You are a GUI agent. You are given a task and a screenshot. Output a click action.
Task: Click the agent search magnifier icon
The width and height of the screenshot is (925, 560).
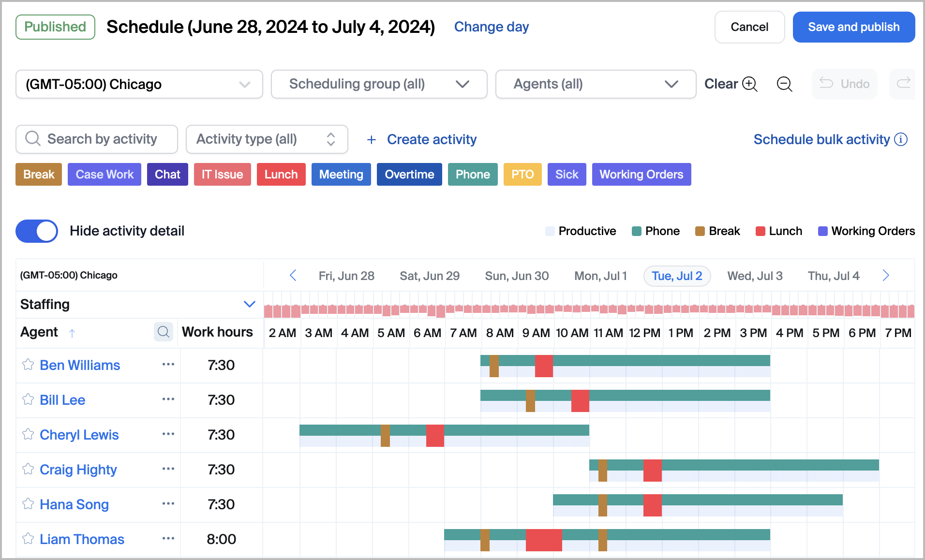(164, 332)
